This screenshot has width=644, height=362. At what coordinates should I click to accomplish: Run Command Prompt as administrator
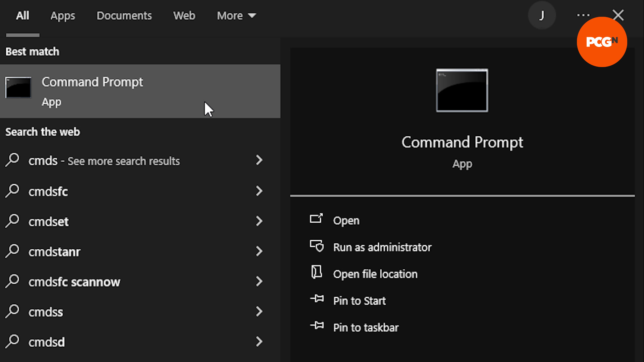(382, 247)
